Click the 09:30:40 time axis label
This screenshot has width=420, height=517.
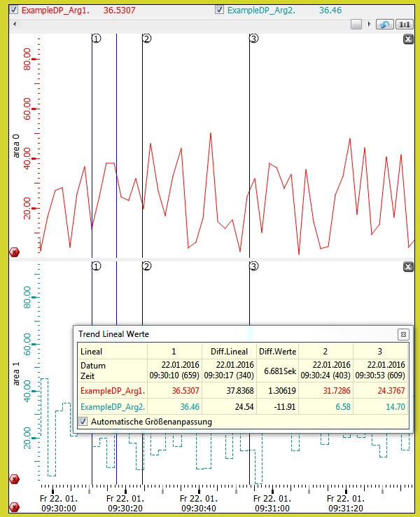199,503
